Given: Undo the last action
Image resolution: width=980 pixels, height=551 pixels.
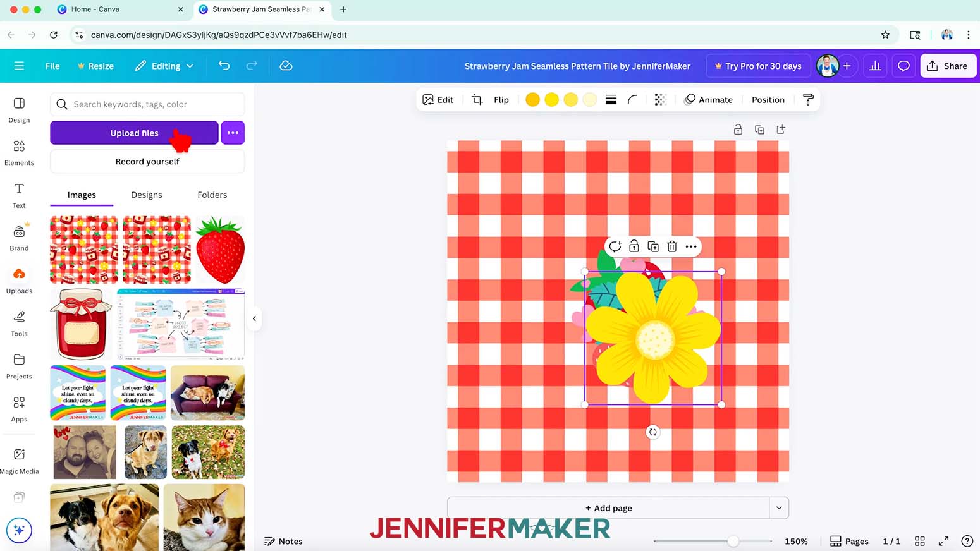Looking at the screenshot, I should click(x=224, y=66).
